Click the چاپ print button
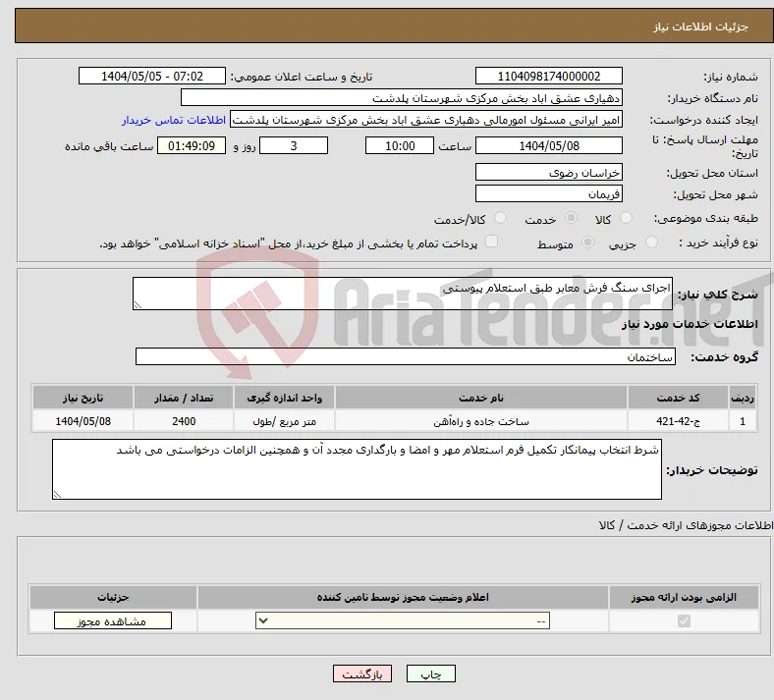The image size is (774, 700). (x=431, y=673)
